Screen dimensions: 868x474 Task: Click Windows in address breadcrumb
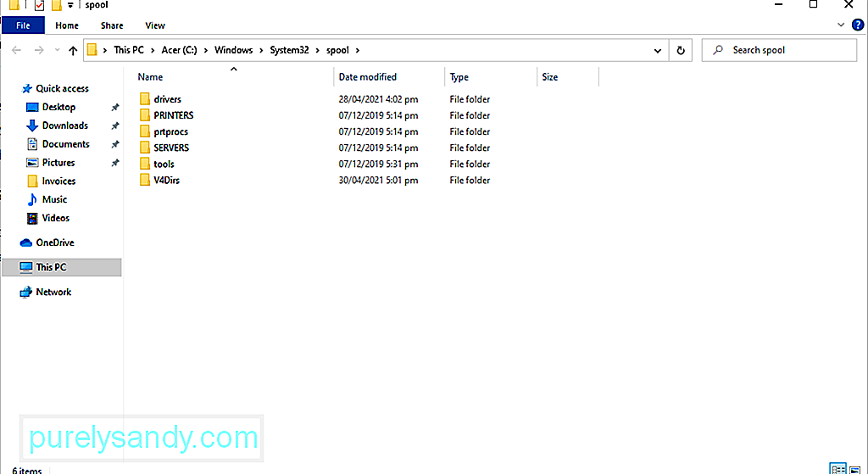(x=233, y=50)
